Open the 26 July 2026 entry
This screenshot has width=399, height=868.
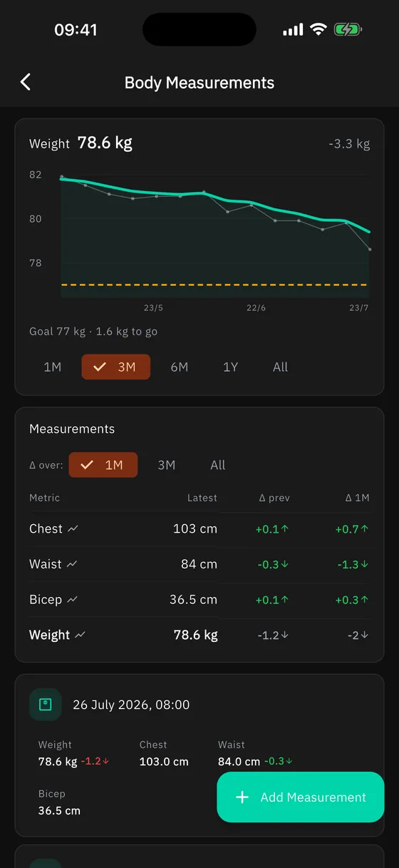[x=199, y=755]
